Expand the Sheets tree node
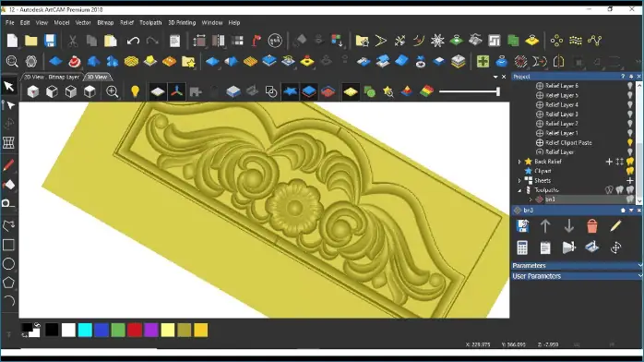Image resolution: width=644 pixels, height=362 pixels. tap(519, 180)
